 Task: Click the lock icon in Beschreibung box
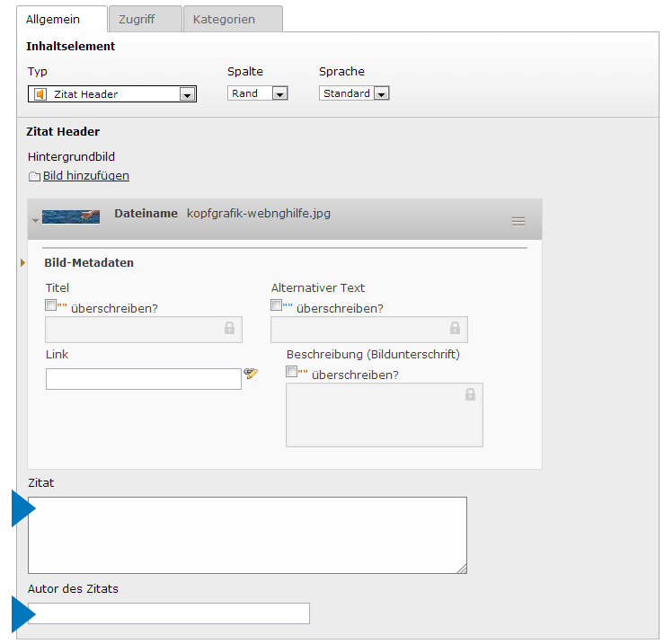(x=470, y=395)
